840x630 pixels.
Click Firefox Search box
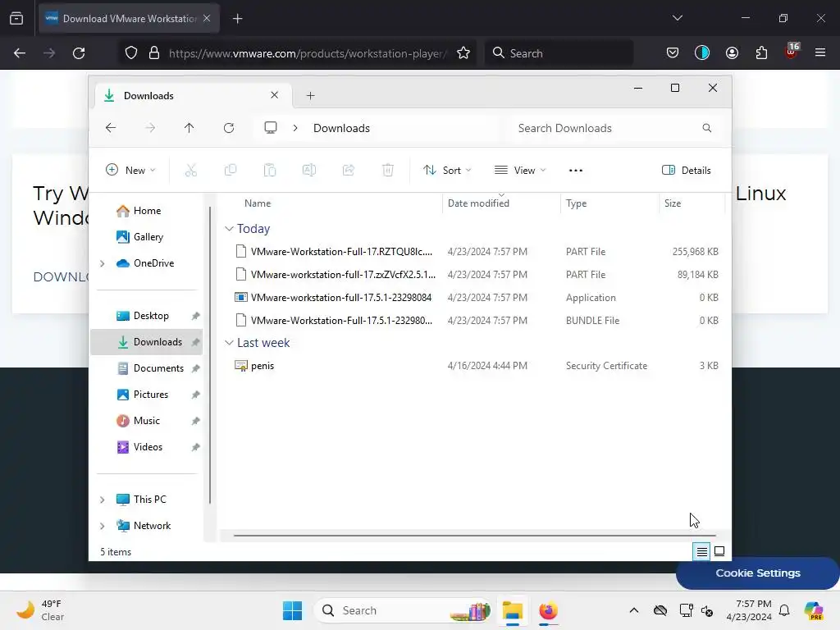(559, 53)
